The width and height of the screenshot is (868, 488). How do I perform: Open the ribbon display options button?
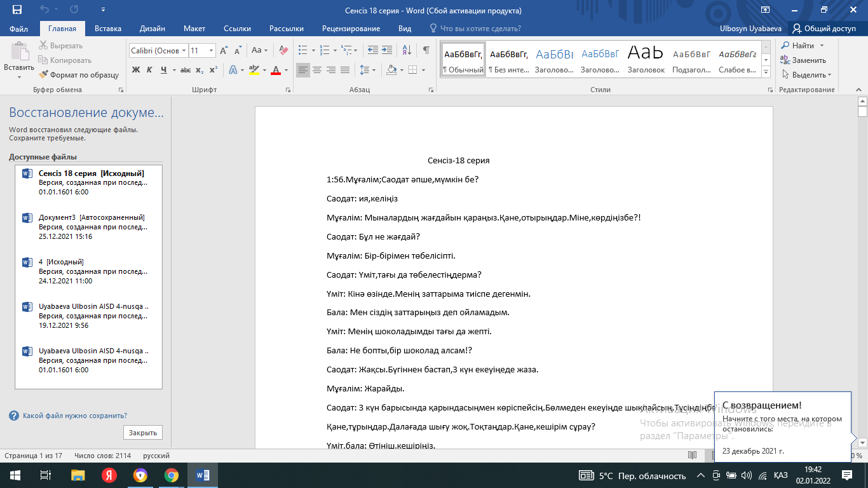click(x=765, y=10)
